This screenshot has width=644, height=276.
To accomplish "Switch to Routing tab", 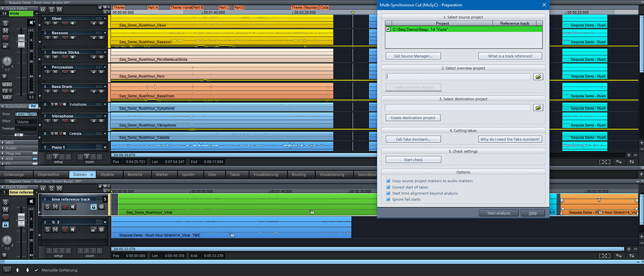I will point(298,174).
